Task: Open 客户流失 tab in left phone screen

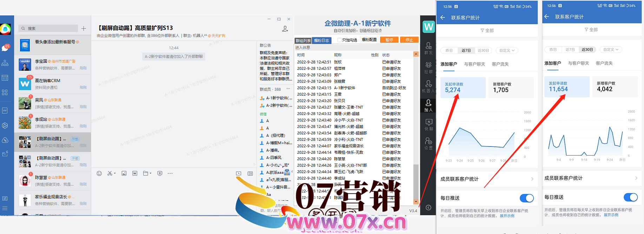Action: 500,64
